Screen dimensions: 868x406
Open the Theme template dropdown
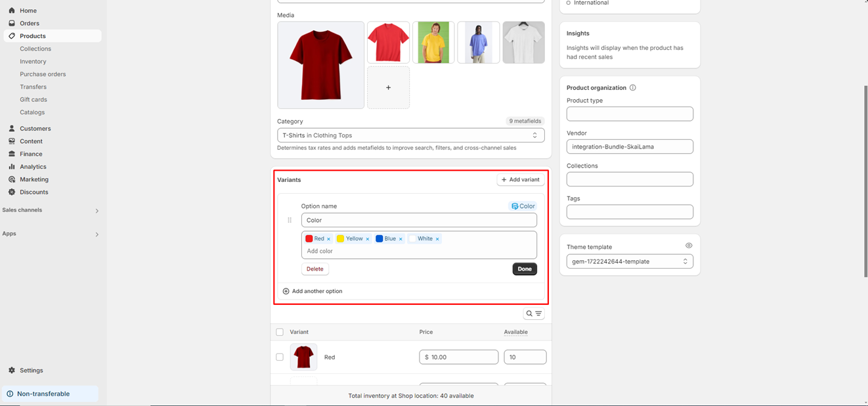pos(629,261)
